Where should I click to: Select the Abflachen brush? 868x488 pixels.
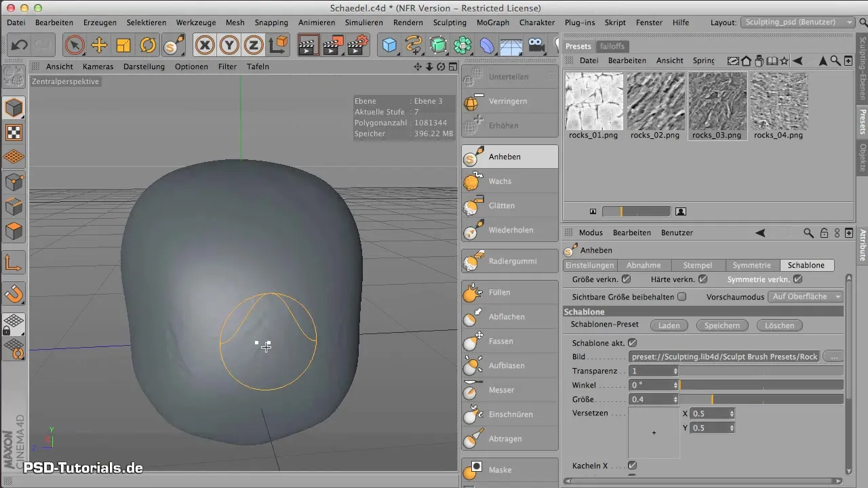pos(509,317)
